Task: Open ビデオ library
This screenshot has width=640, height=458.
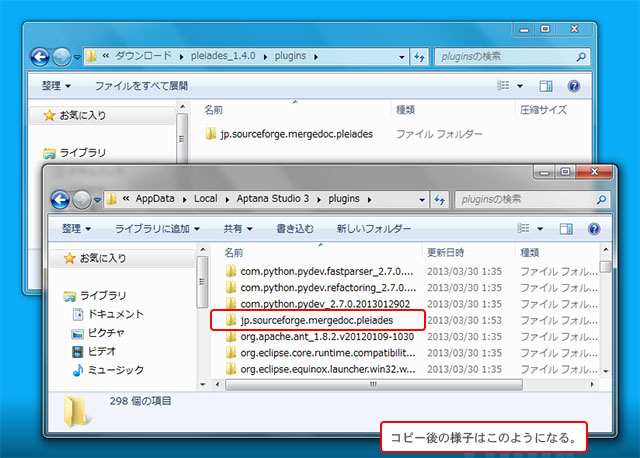Action: click(94, 351)
